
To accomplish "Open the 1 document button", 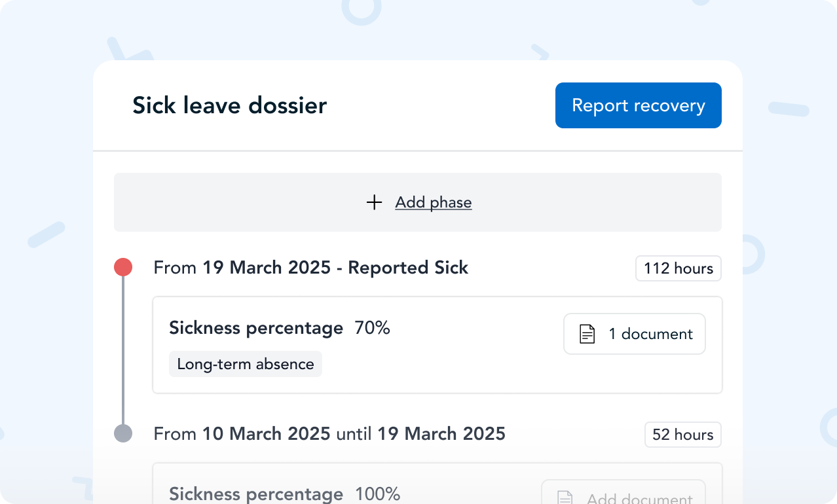I will point(634,334).
